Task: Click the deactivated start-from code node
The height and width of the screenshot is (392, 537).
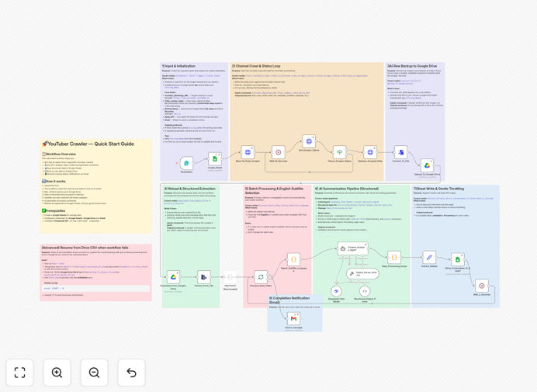Action: (x=230, y=277)
